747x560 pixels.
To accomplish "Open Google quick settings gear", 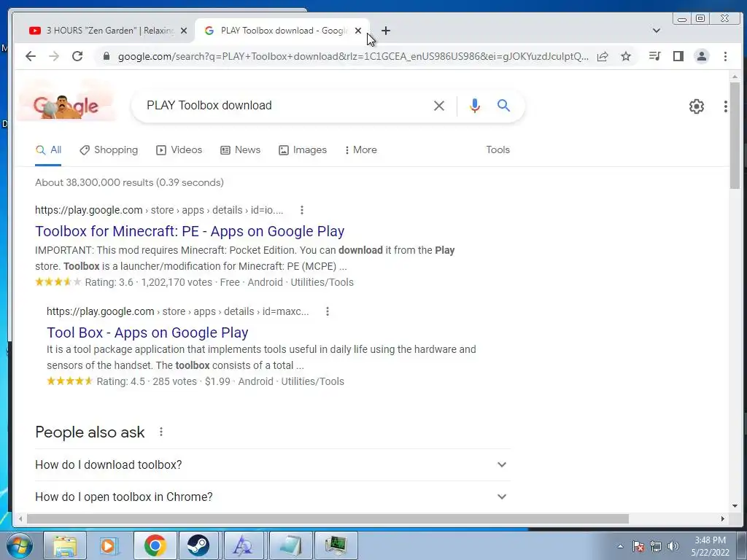I will click(x=697, y=106).
